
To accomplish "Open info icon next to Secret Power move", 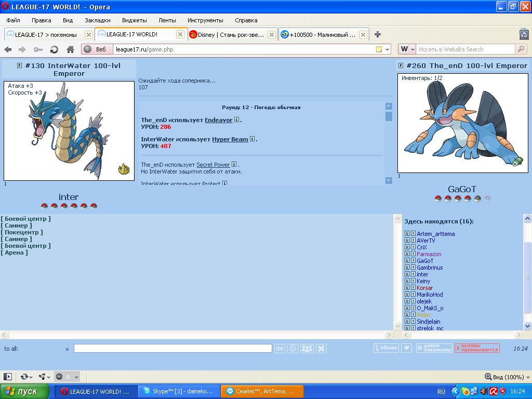I will tap(234, 165).
